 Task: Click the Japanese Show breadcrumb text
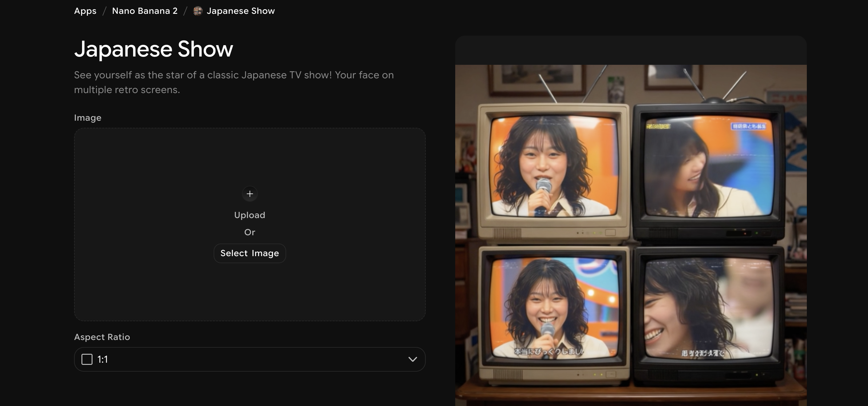click(241, 11)
